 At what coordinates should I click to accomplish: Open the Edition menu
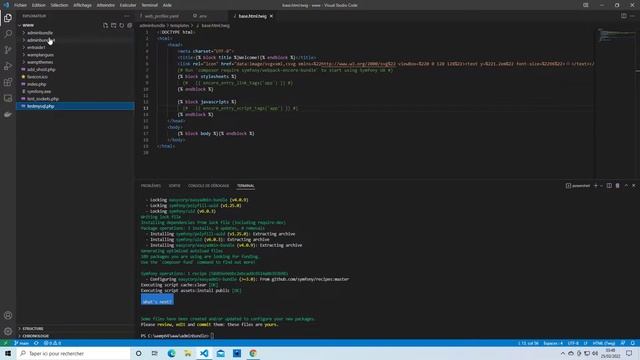(38, 5)
